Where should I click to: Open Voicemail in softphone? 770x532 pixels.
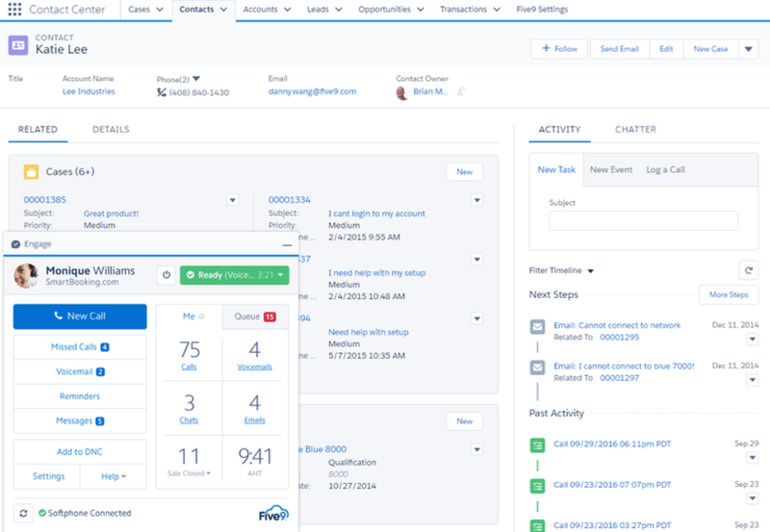pos(80,372)
